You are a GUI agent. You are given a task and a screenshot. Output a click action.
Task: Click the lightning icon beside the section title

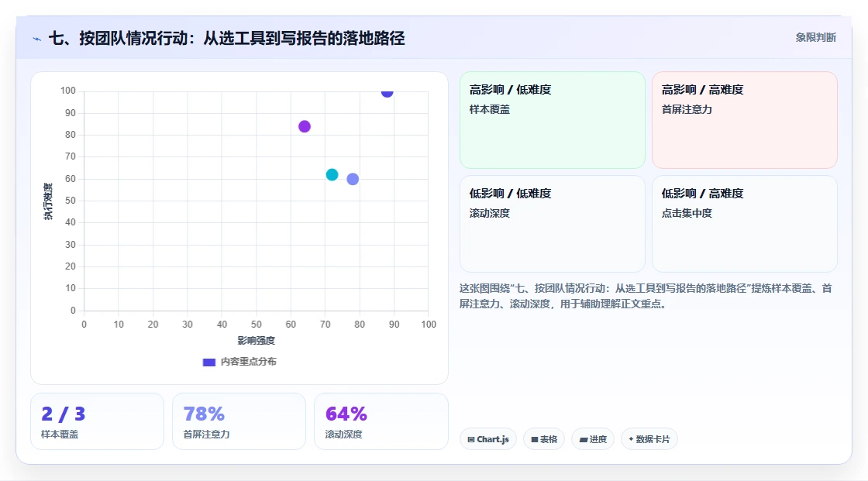coord(37,39)
